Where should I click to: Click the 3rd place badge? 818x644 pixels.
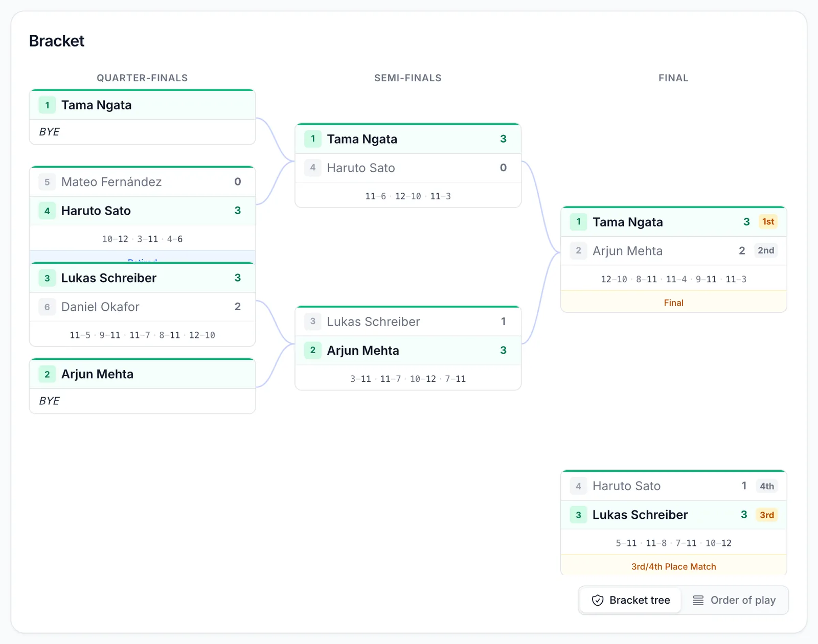tap(766, 515)
